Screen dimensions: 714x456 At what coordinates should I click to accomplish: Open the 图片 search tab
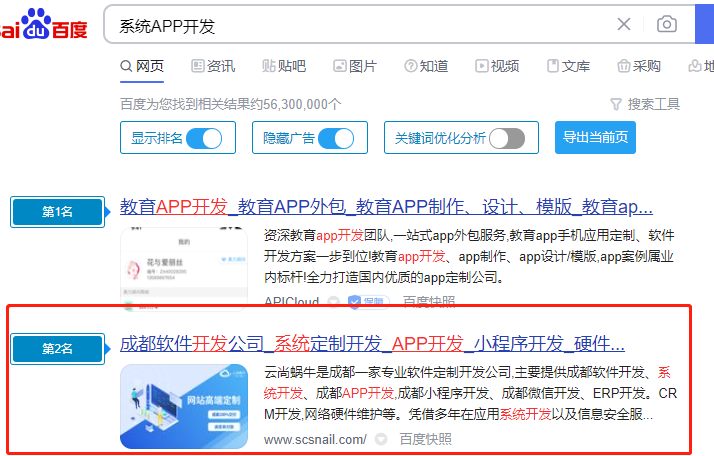point(355,66)
